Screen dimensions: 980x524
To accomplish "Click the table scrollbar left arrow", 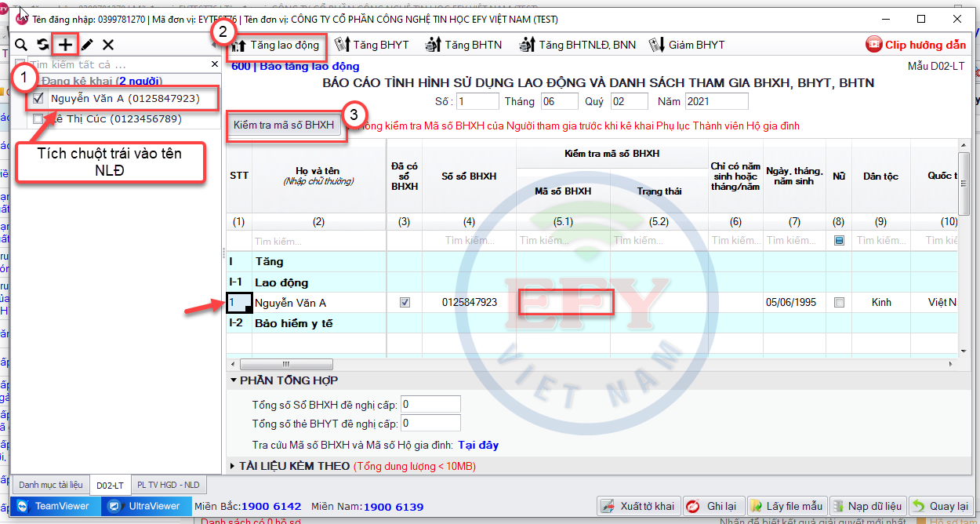I will (x=232, y=364).
